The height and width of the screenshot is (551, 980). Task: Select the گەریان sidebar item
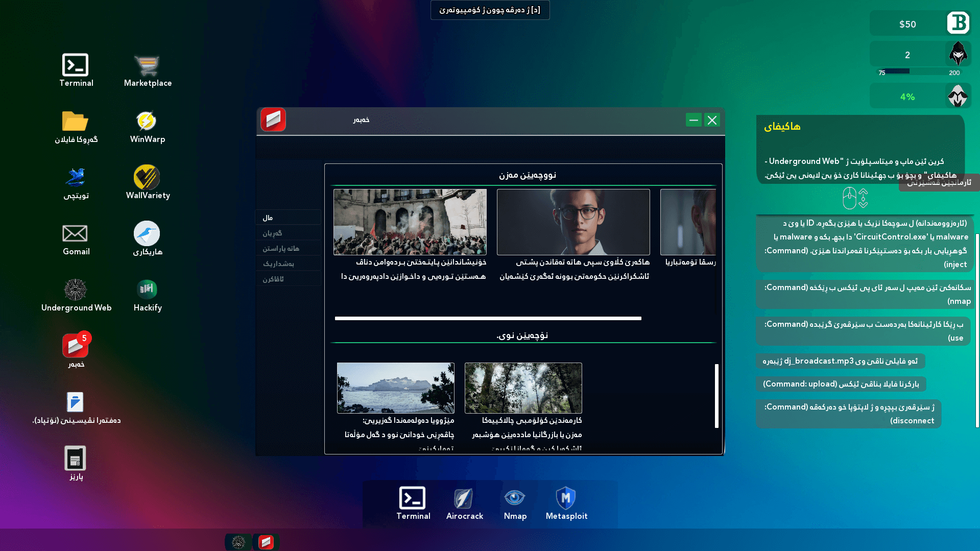tap(288, 233)
